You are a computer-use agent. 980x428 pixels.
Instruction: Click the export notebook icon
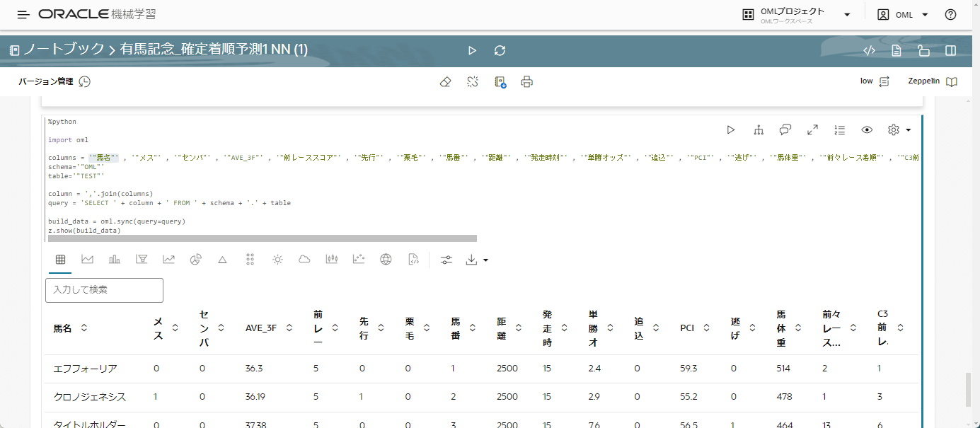[500, 82]
